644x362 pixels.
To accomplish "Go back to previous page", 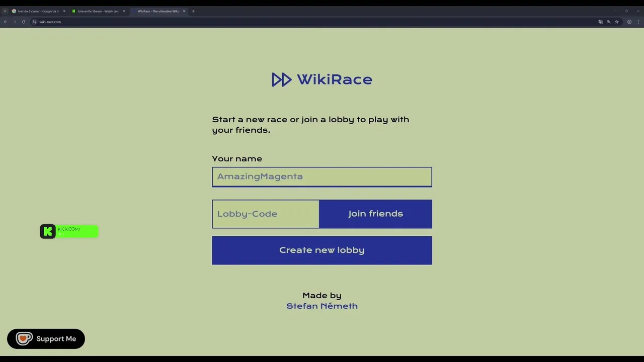I will 6,22.
